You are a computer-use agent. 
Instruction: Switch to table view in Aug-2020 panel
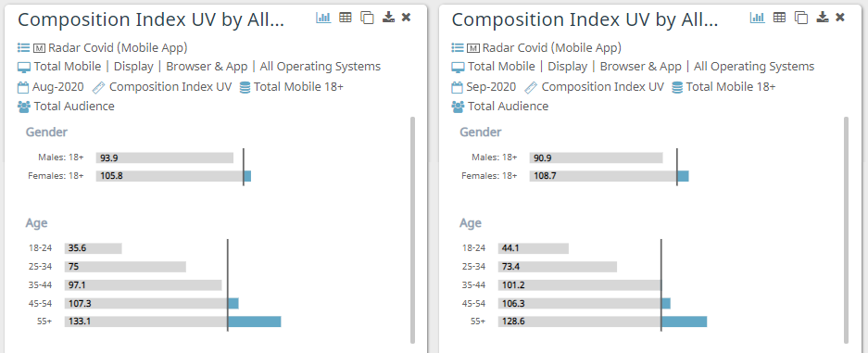coord(346,18)
